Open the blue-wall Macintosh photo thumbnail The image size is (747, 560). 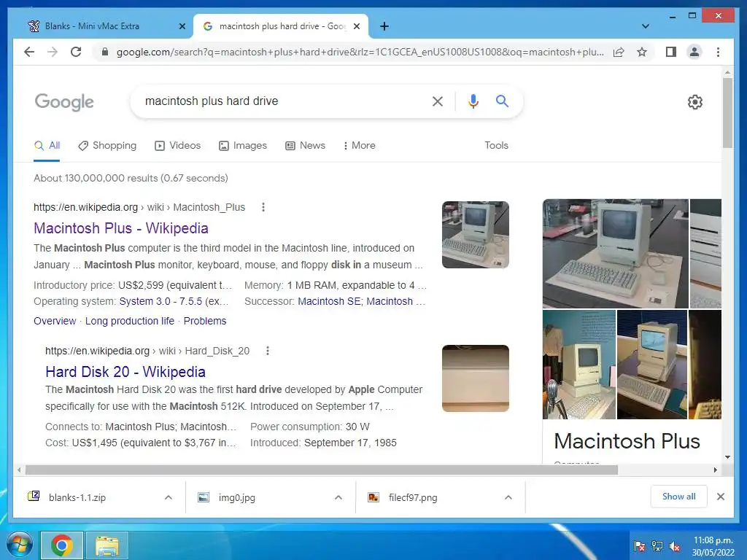coord(578,365)
